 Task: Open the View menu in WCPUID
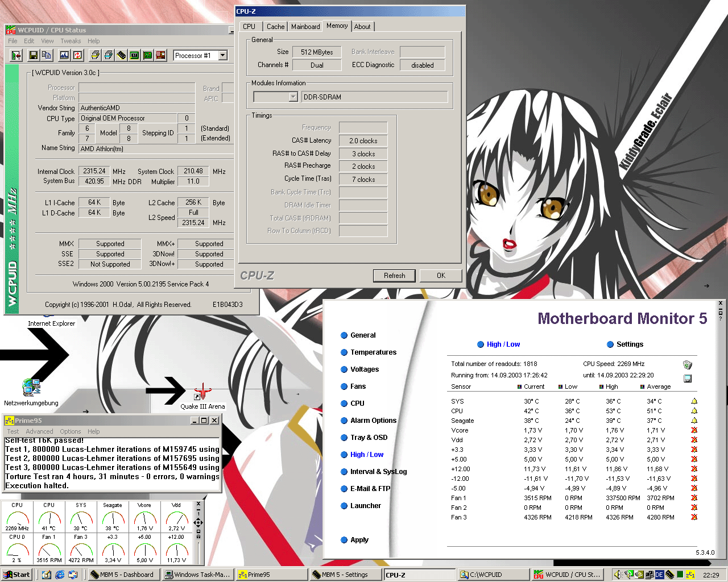pyautogui.click(x=47, y=41)
